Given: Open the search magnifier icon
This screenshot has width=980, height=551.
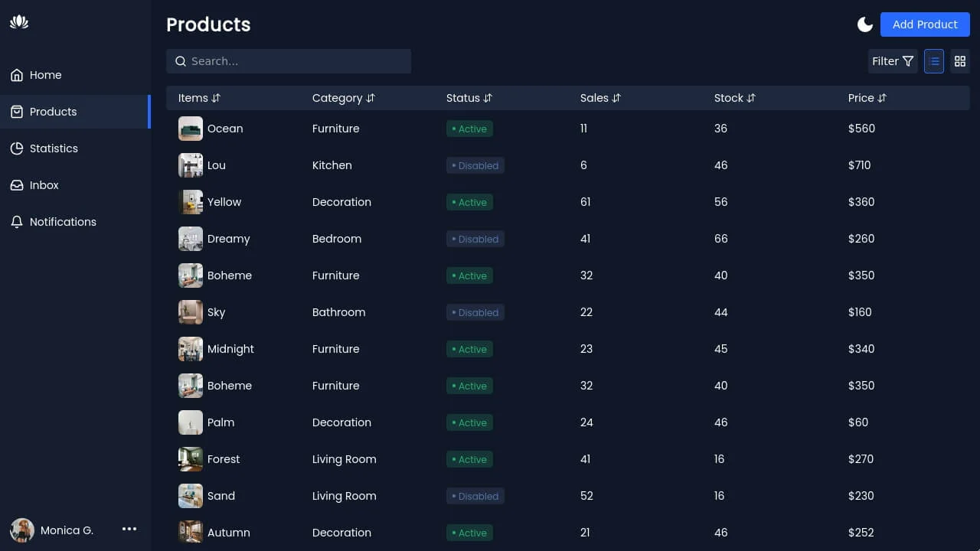Looking at the screenshot, I should coord(181,60).
